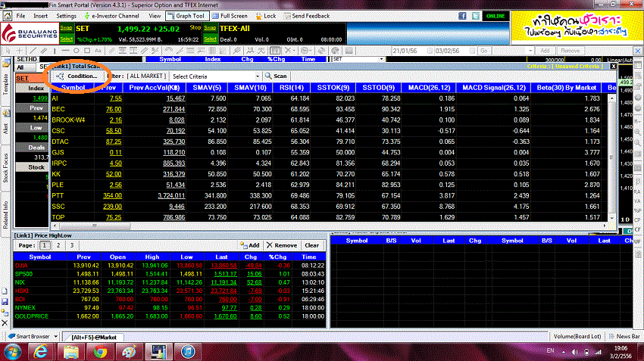This screenshot has width=644, height=361.
Task: Open the Windows Start menu
Action: pos(13,352)
